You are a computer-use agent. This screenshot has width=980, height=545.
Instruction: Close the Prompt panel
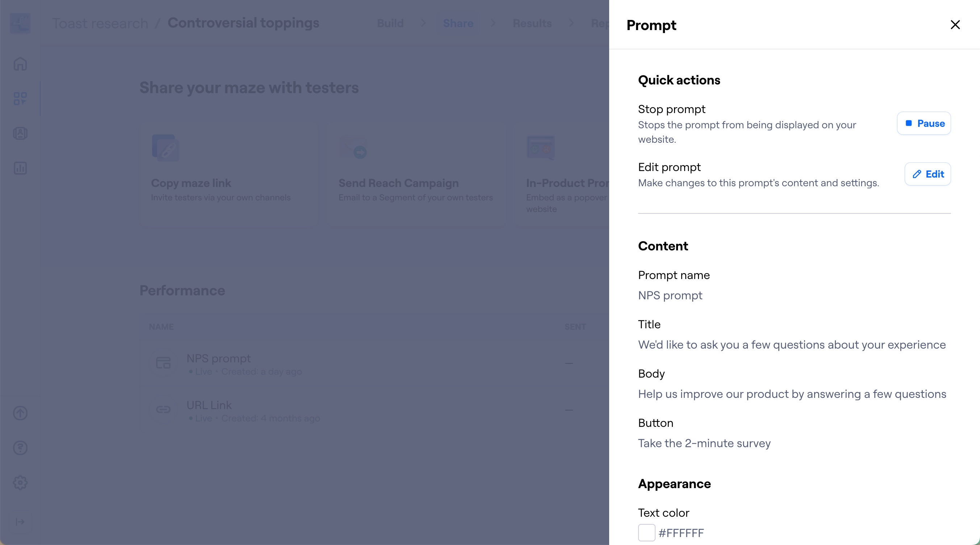(955, 24)
